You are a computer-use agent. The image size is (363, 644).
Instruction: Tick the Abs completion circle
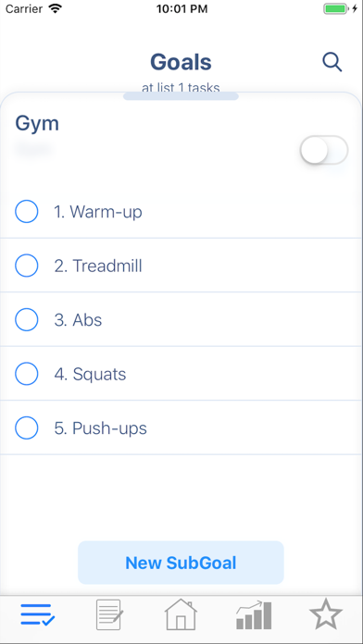tap(27, 320)
